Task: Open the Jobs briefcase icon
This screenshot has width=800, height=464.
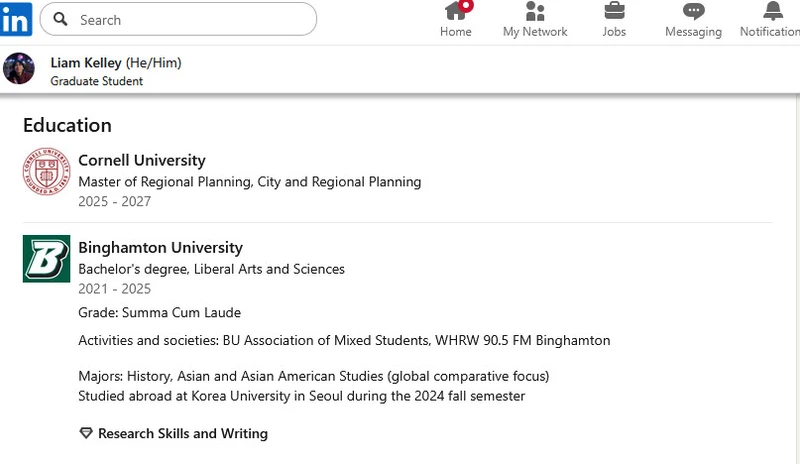Action: 614,10
